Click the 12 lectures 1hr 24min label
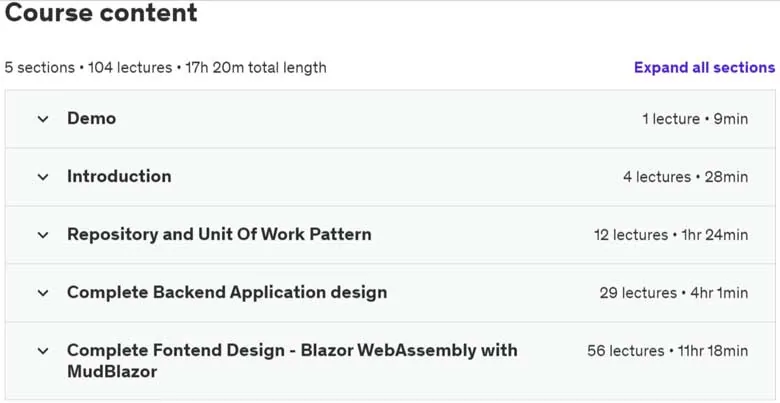The width and height of the screenshot is (780, 403). tap(671, 235)
